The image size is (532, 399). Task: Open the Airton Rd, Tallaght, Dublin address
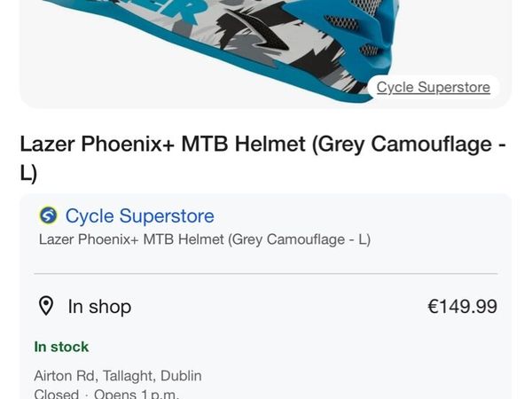click(x=117, y=375)
